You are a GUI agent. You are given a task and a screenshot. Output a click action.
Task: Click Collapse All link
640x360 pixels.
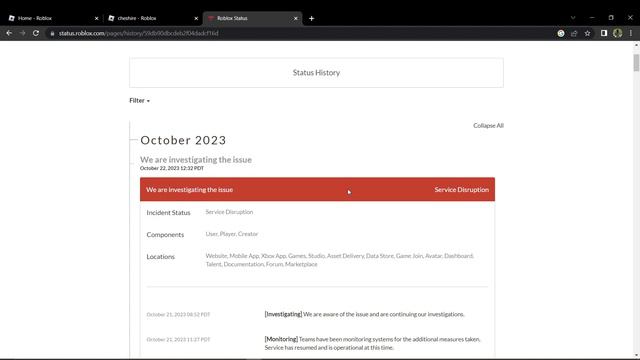[488, 125]
